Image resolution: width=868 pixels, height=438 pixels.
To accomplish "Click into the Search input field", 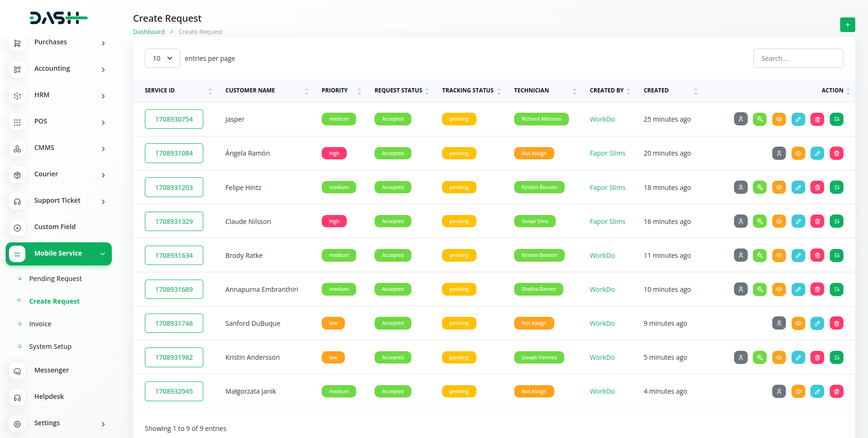I will click(x=798, y=58).
